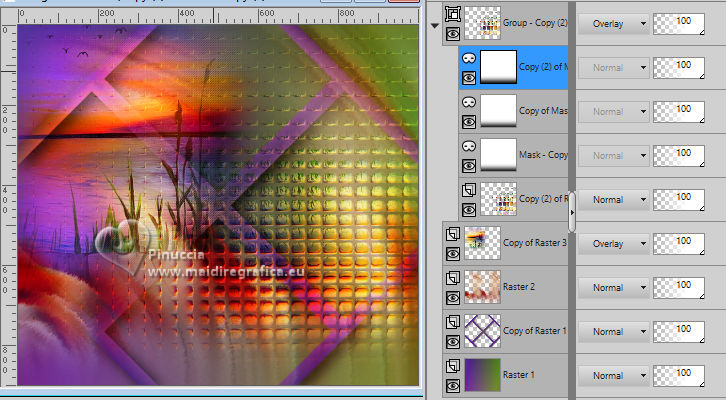Select the Raster 2 layer name

point(519,287)
